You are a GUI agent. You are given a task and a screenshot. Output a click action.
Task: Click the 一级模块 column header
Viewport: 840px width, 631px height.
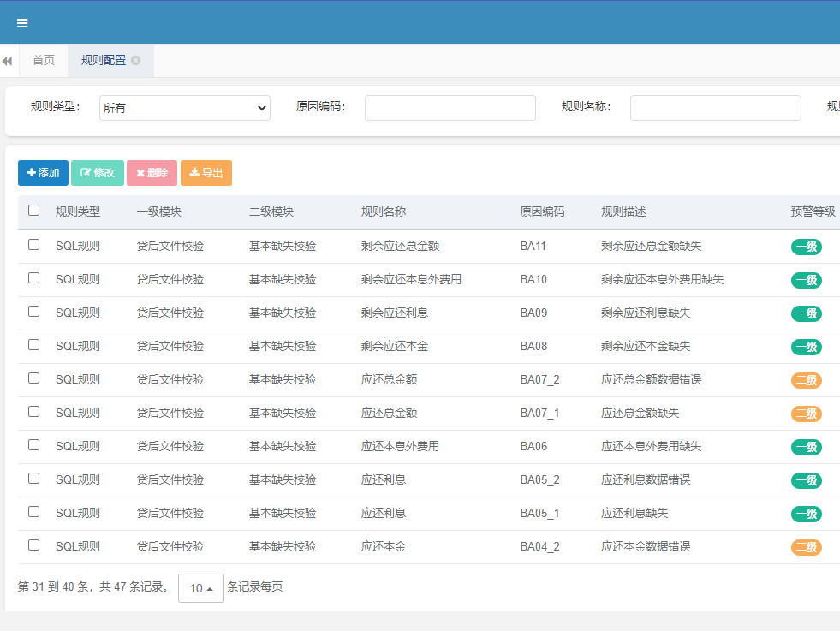159,212
